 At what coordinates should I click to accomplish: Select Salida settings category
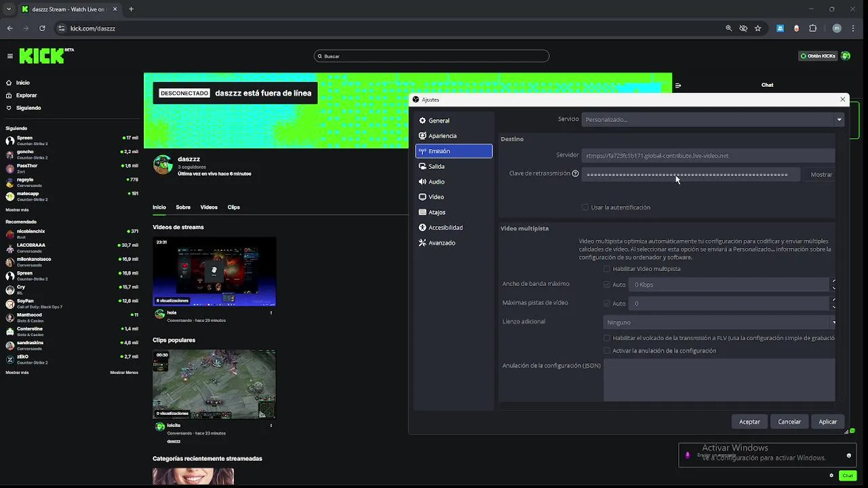pos(454,166)
